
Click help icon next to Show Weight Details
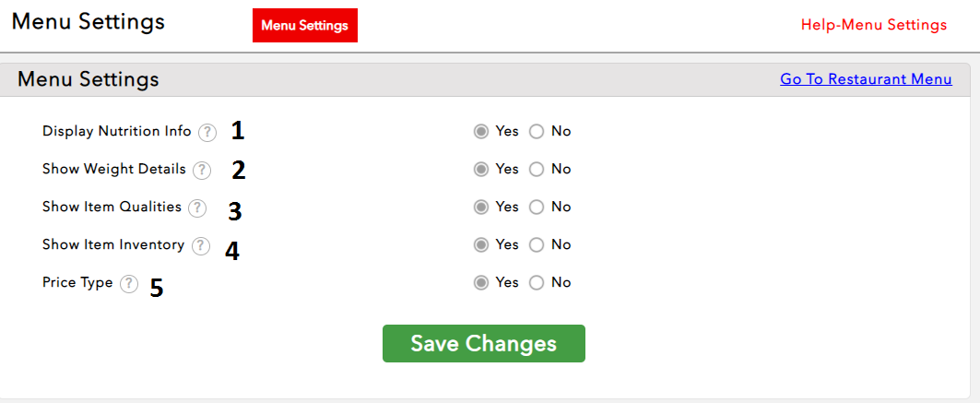coord(203,170)
